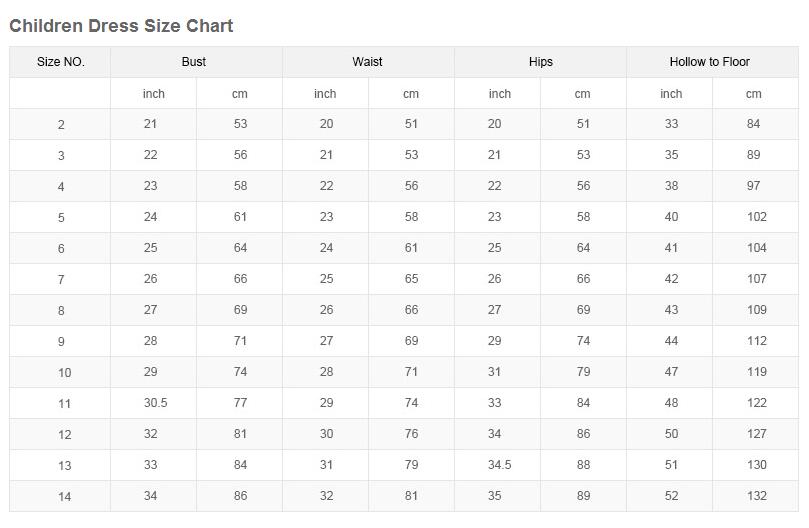
Task: Select the 127 cm hollow to floor cell
Action: 756,434
